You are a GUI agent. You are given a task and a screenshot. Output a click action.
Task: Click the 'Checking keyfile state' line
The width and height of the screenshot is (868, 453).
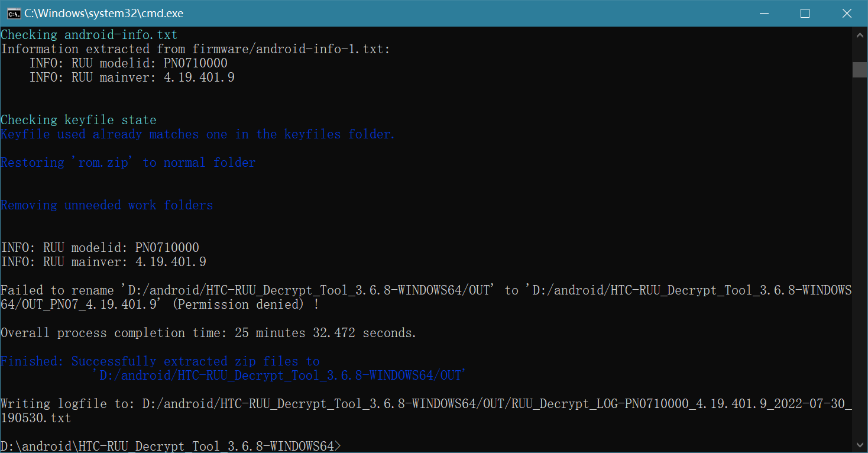click(79, 120)
